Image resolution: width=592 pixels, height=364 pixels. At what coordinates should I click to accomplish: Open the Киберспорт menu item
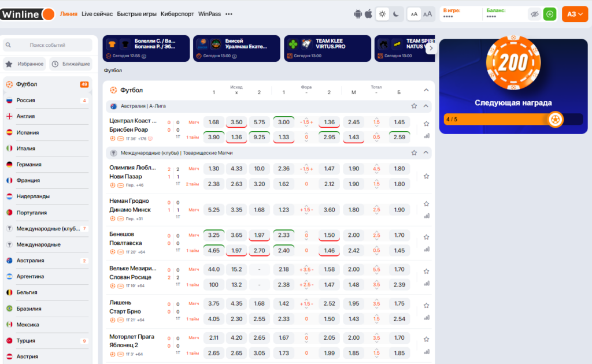pyautogui.click(x=177, y=14)
